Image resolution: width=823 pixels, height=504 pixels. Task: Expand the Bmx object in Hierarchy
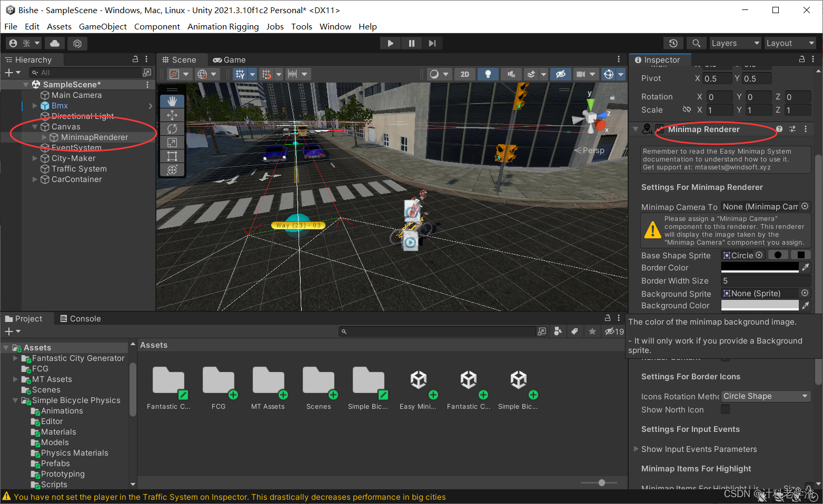click(x=35, y=106)
